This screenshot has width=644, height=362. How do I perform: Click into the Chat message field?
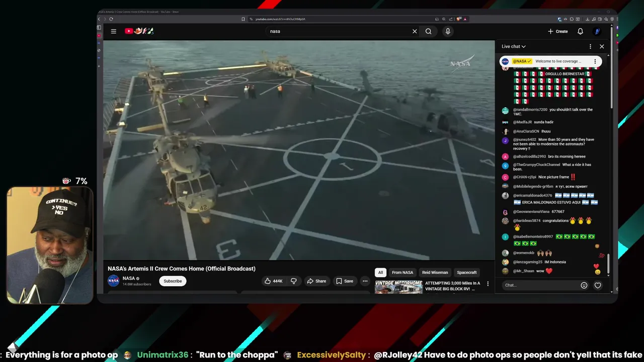pos(541,285)
